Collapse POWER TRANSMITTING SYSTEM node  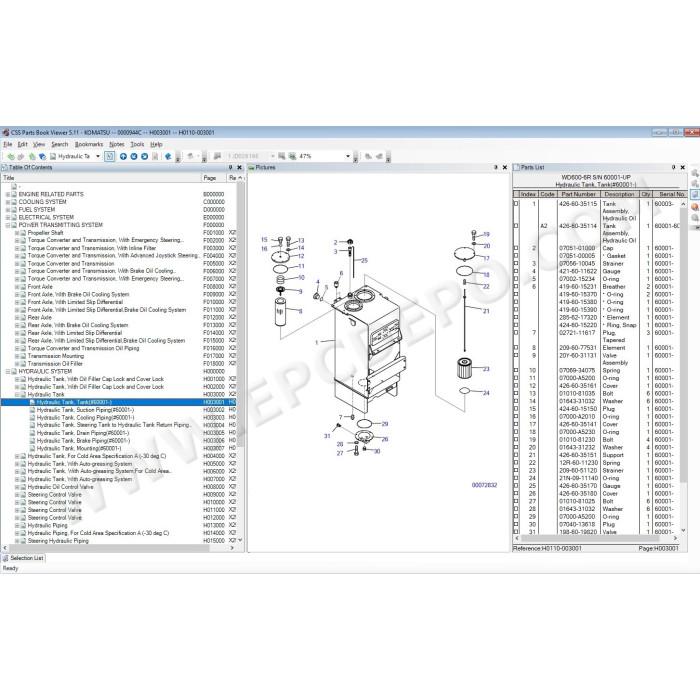tap(7, 225)
